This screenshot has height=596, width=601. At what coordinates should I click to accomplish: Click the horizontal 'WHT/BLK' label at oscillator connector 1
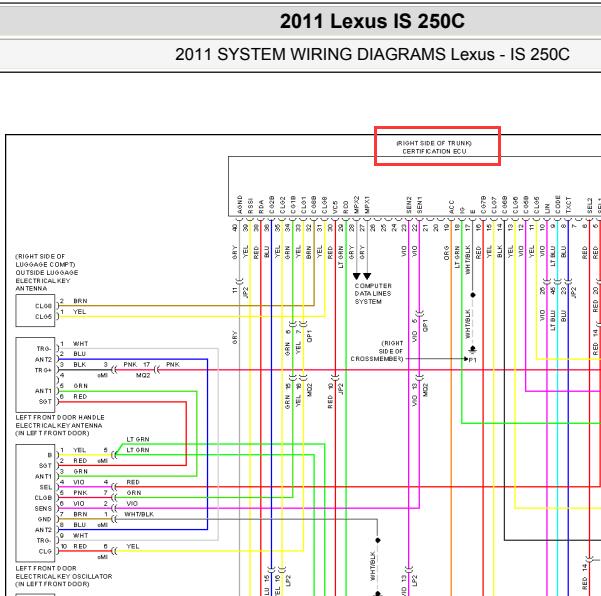tap(139, 514)
